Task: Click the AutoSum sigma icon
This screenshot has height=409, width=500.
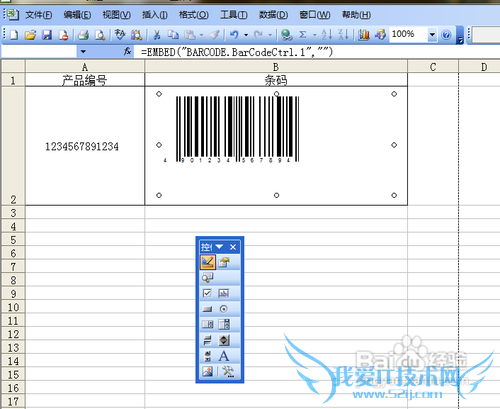Action: pos(303,35)
